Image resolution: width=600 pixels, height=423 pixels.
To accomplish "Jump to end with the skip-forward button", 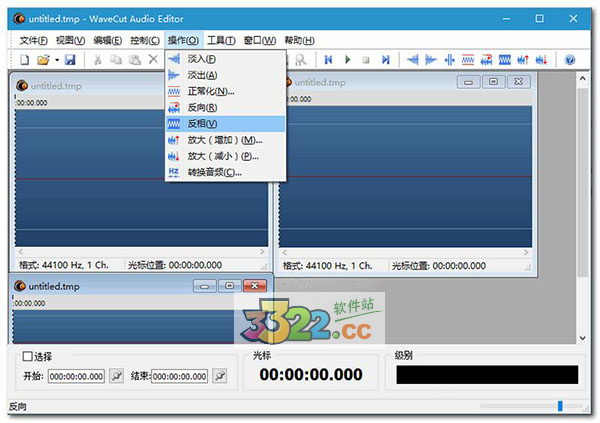I will pyautogui.click(x=386, y=60).
